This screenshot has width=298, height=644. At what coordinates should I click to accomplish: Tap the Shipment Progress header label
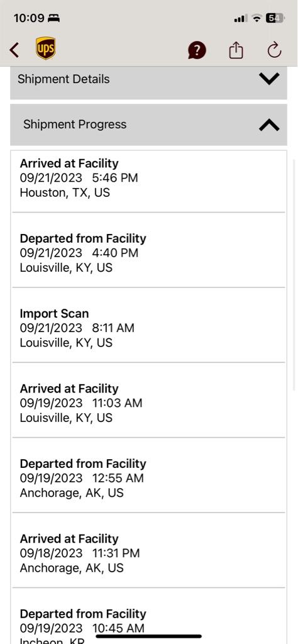[x=75, y=125]
